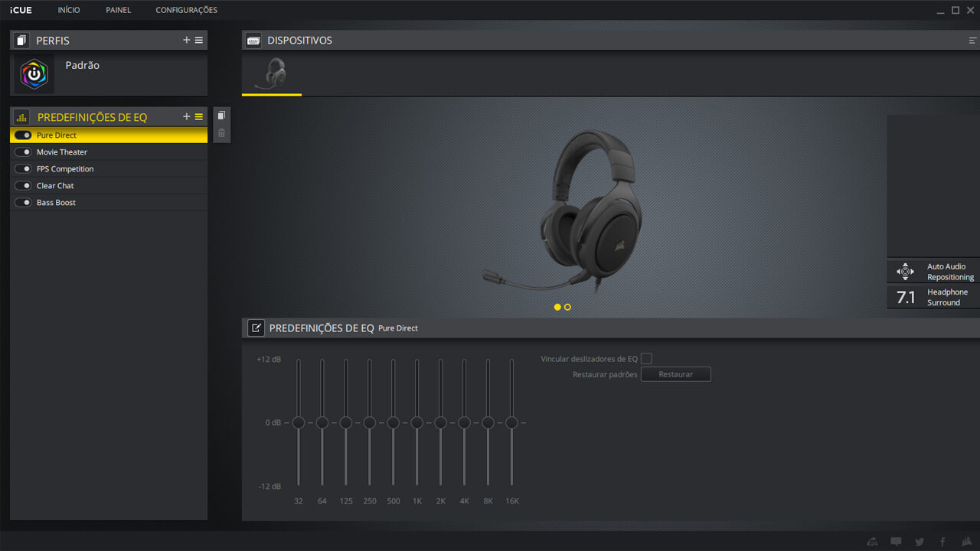Add a new EQ preset
Viewport: 980px width, 551px height.
(x=186, y=116)
